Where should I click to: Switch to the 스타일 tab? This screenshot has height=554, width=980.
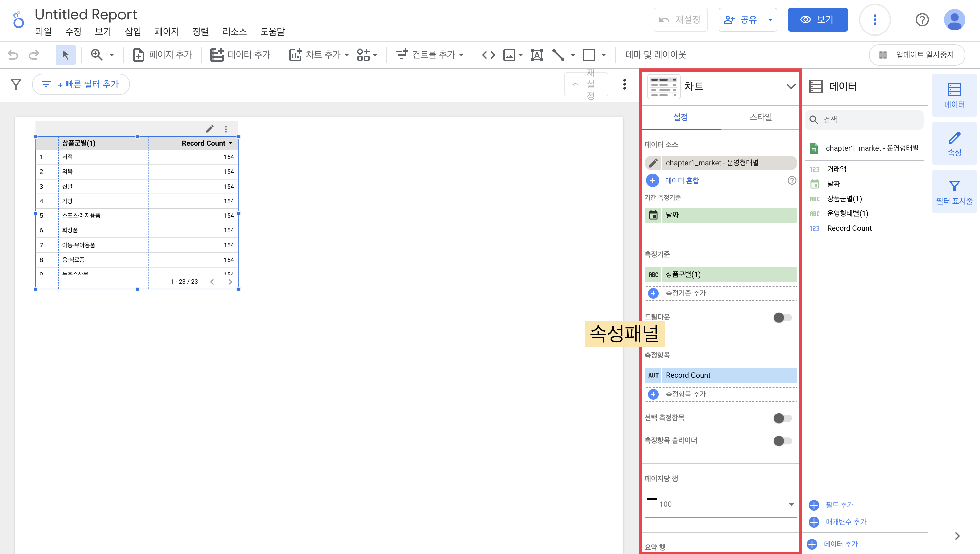(760, 117)
